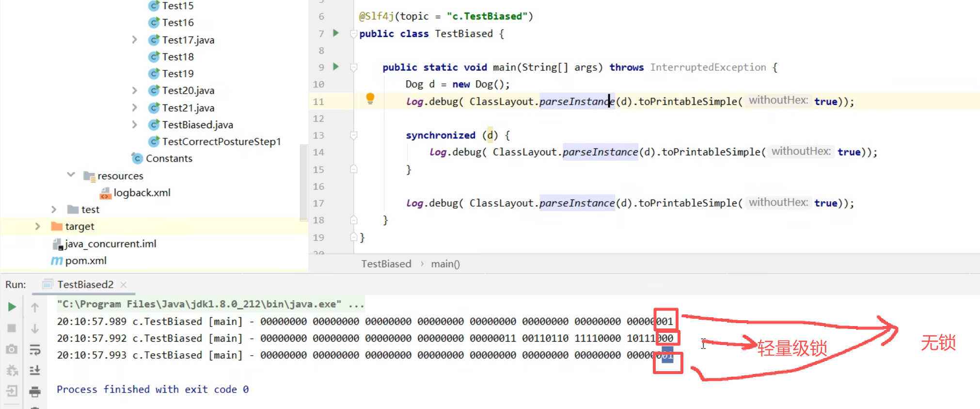
Task: Open the Constants class
Action: pyautogui.click(x=169, y=159)
